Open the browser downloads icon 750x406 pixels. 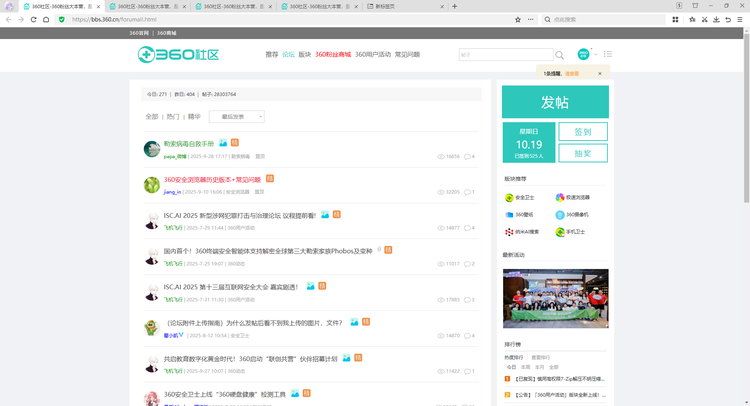pos(716,20)
